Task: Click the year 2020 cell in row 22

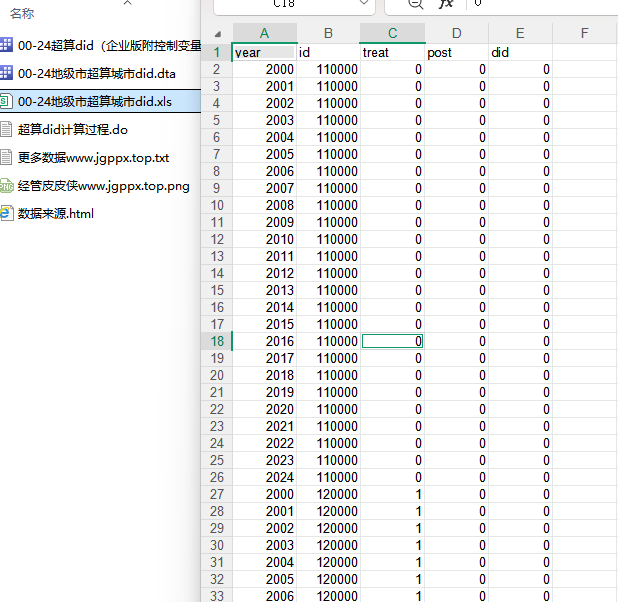Action: click(264, 409)
